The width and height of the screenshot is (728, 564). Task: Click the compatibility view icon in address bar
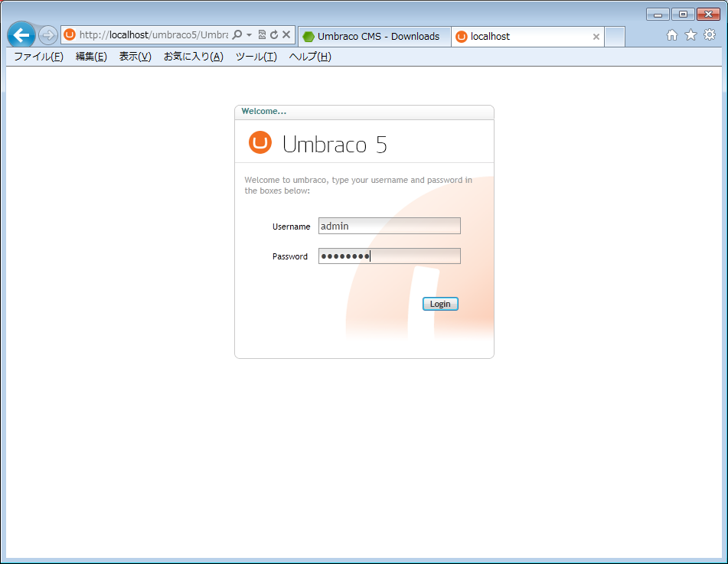pyautogui.click(x=262, y=35)
